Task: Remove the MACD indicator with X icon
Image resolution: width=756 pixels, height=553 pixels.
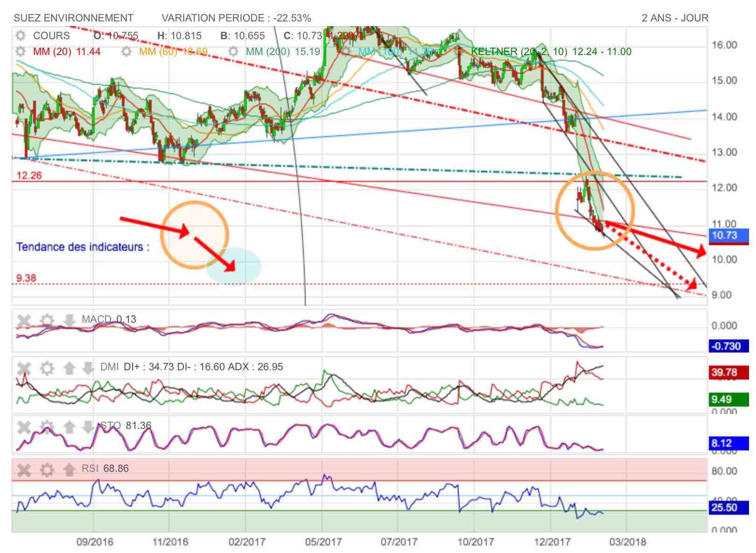Action: point(24,320)
